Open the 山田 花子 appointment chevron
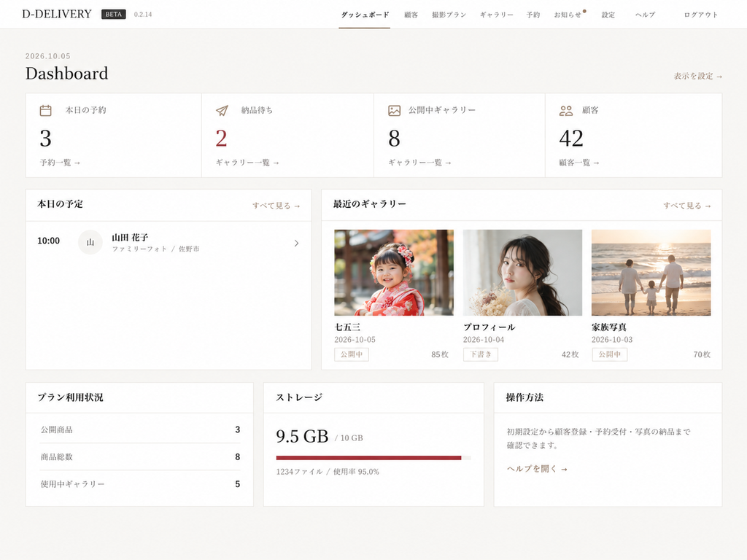The image size is (747, 560). click(296, 244)
